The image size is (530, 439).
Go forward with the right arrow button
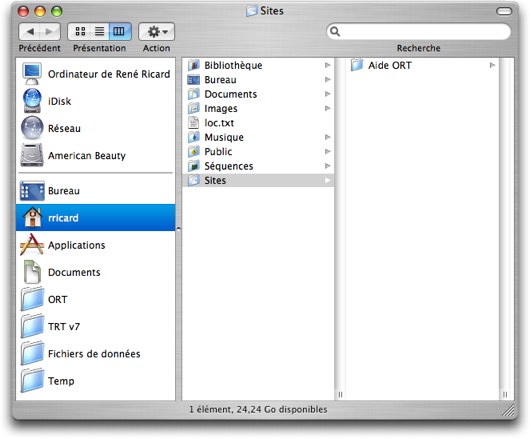50,31
